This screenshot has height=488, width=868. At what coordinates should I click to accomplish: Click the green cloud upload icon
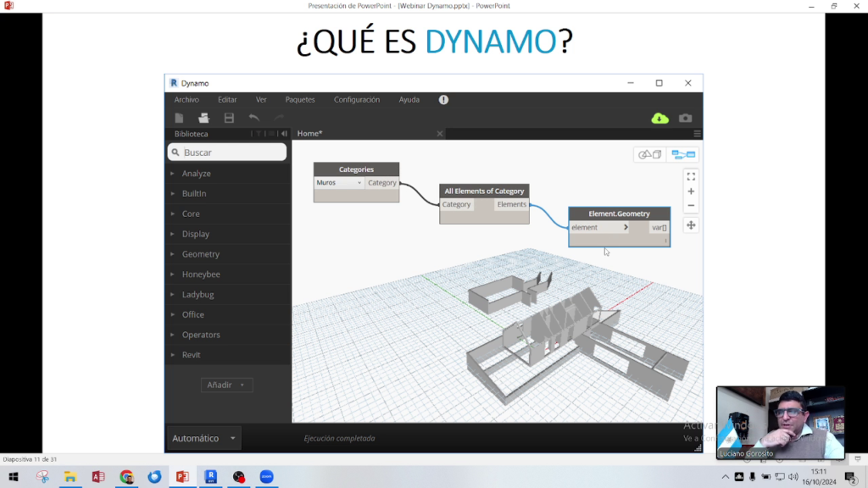pyautogui.click(x=659, y=118)
